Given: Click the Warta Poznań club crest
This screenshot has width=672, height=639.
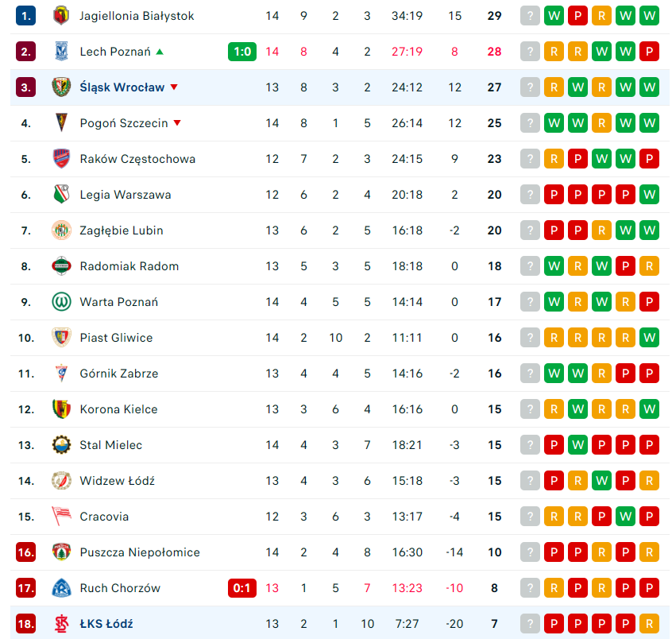Looking at the screenshot, I should click(x=61, y=302).
